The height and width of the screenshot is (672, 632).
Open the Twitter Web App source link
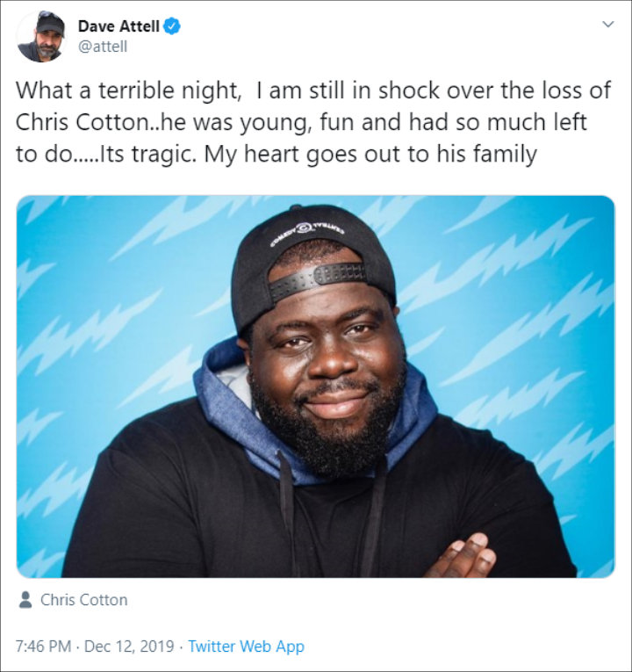point(246,646)
